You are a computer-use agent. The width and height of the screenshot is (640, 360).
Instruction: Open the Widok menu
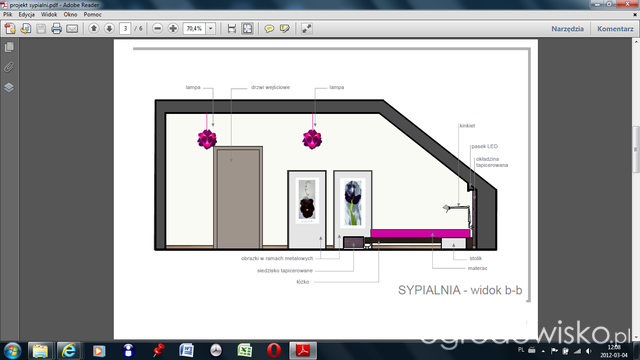(x=49, y=14)
